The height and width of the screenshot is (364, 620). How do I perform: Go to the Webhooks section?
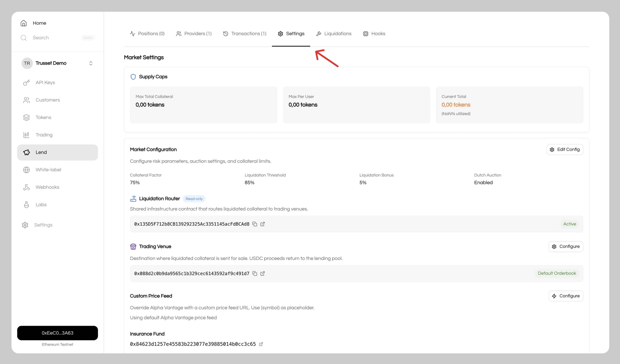click(47, 187)
